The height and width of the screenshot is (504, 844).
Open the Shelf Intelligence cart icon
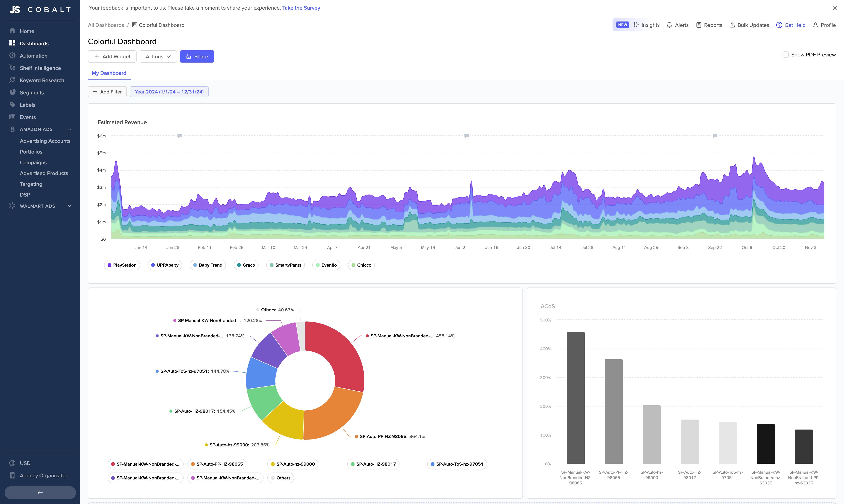click(x=12, y=68)
